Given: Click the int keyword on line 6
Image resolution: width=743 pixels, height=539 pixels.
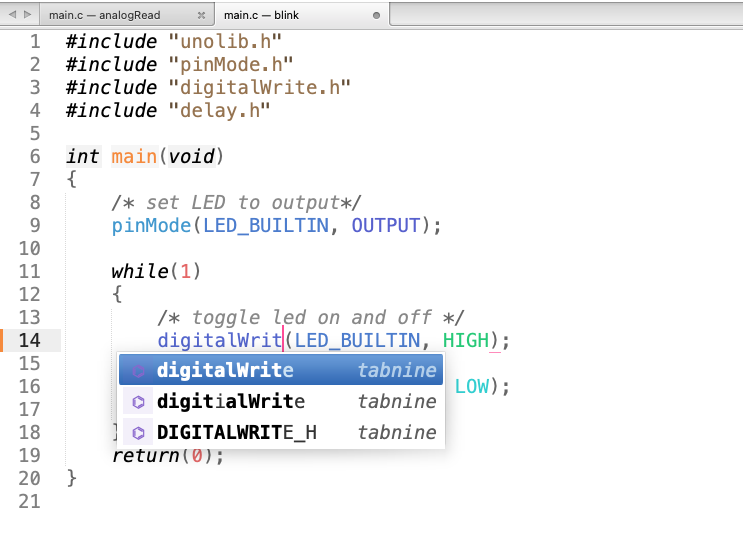Looking at the screenshot, I should pos(83,156).
